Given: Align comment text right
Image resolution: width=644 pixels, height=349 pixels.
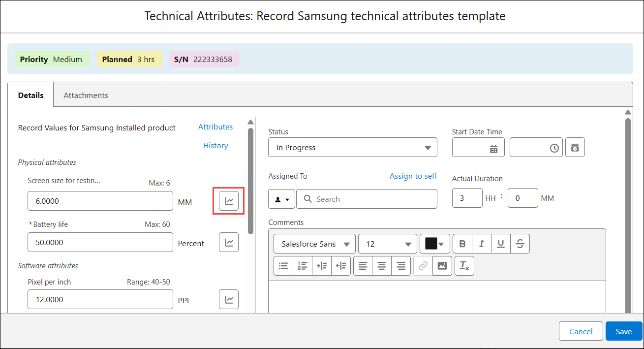Looking at the screenshot, I should (401, 266).
